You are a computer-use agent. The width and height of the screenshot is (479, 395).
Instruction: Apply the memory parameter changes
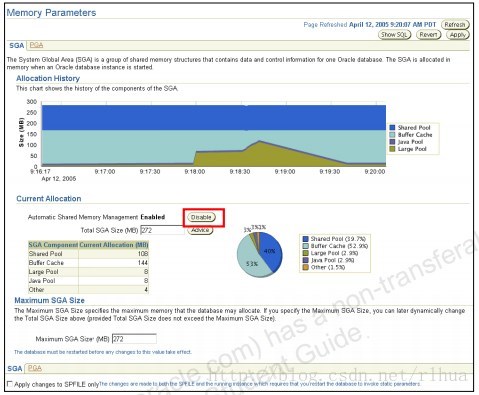pos(458,35)
